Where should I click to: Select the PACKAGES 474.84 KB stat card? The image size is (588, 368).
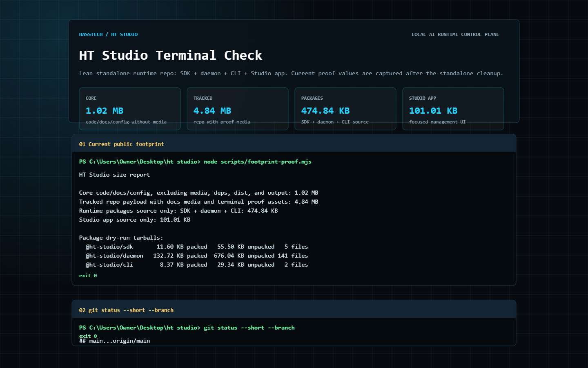(x=345, y=109)
